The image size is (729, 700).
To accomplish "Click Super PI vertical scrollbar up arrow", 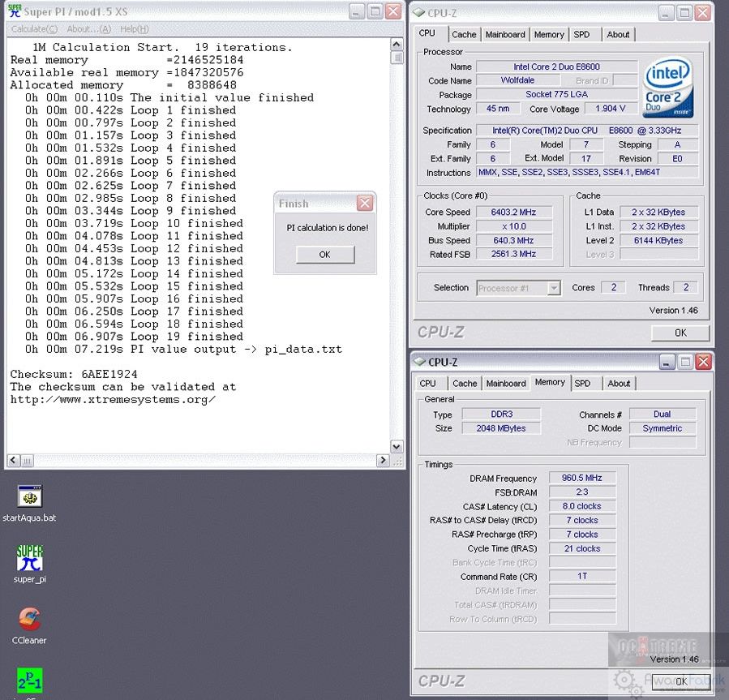I will [x=397, y=44].
